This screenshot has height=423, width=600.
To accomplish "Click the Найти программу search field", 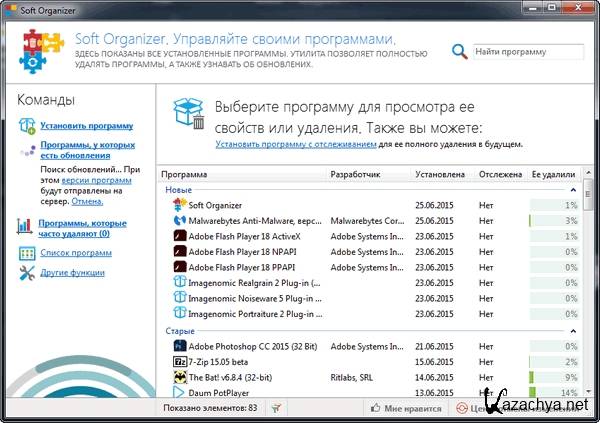I will [x=525, y=51].
